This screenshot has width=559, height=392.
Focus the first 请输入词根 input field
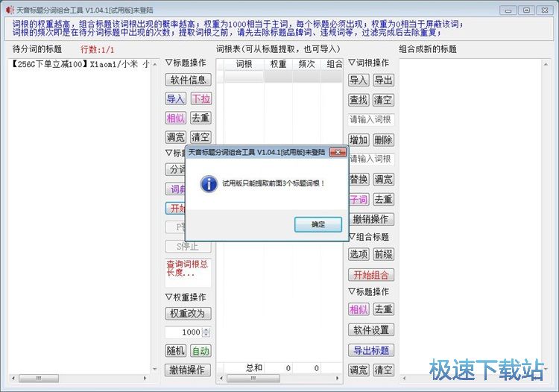coord(370,119)
